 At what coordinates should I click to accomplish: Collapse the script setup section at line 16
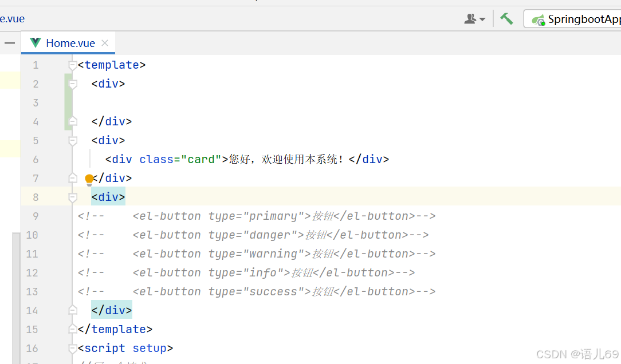pyautogui.click(x=72, y=348)
